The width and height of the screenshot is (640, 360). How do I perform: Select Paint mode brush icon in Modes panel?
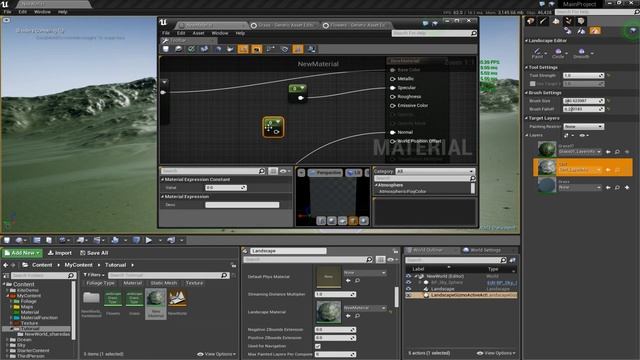click(543, 21)
